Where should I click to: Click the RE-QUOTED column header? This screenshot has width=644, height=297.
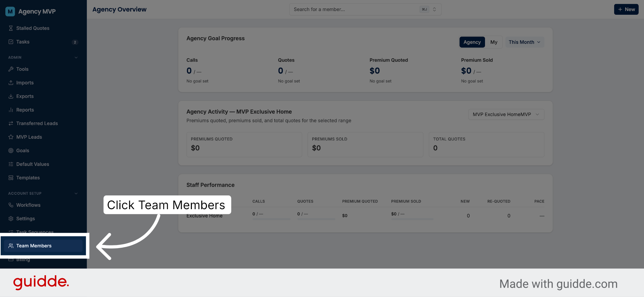pyautogui.click(x=499, y=201)
